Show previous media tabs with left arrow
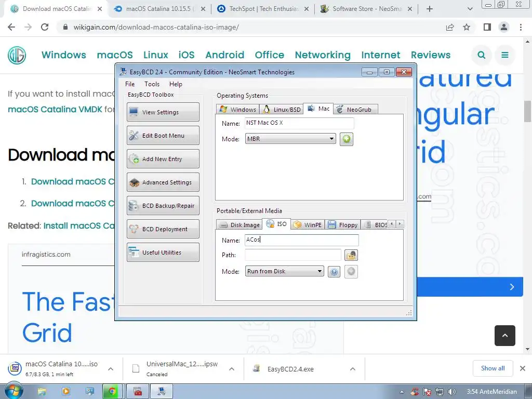 [392, 224]
